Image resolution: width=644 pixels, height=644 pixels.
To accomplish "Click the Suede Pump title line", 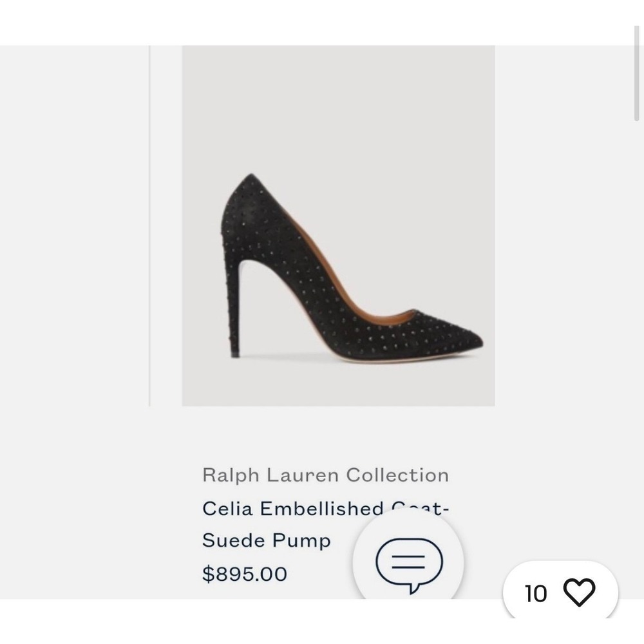I will click(266, 540).
